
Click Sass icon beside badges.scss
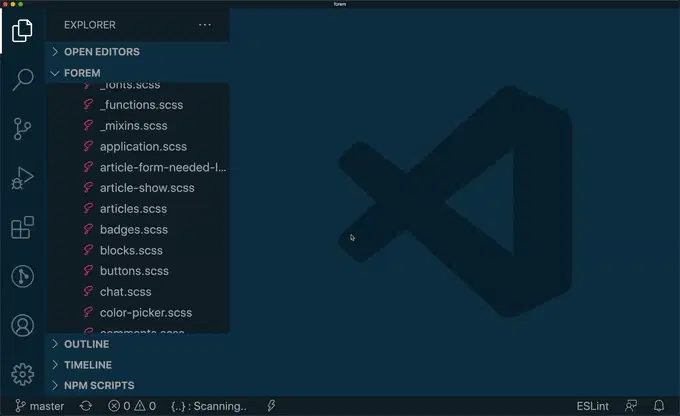coord(88,229)
